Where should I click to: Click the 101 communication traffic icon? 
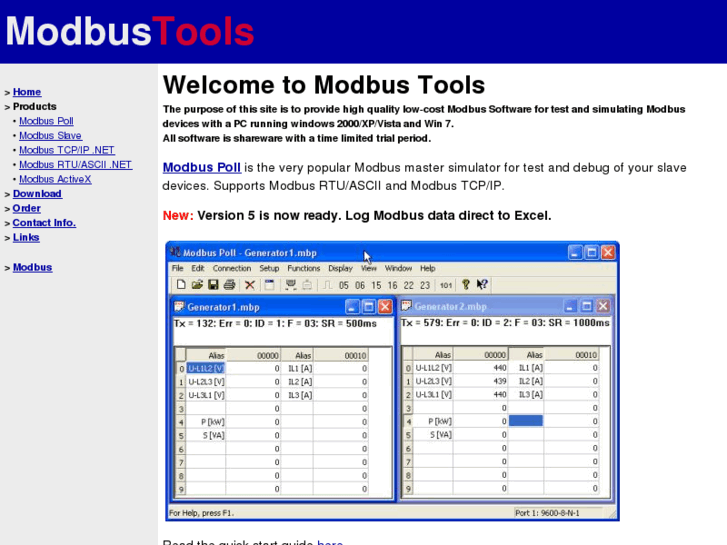coord(446,285)
